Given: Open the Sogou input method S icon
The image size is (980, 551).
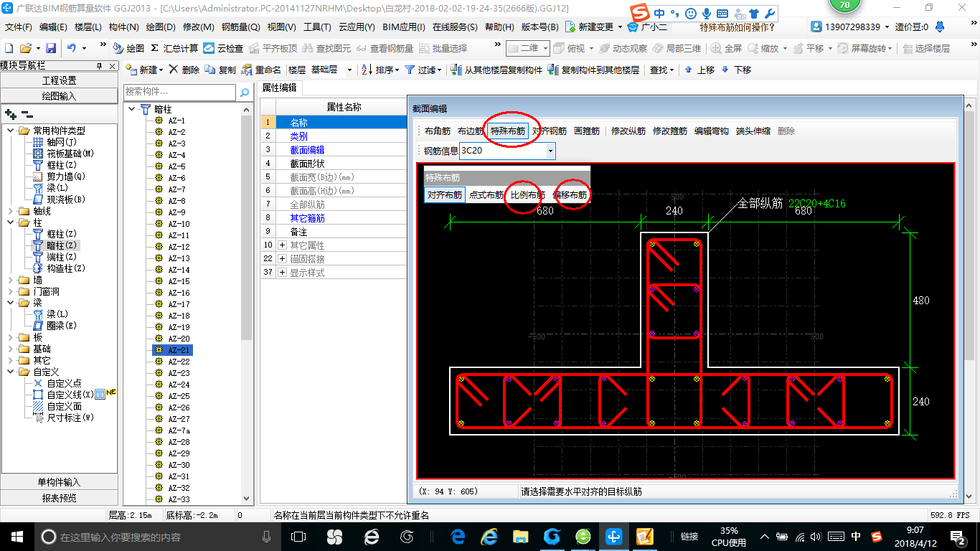Looking at the screenshot, I should pyautogui.click(x=640, y=12).
